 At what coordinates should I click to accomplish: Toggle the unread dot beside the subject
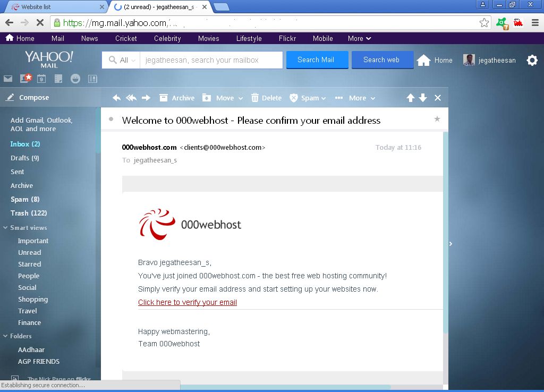(x=111, y=119)
